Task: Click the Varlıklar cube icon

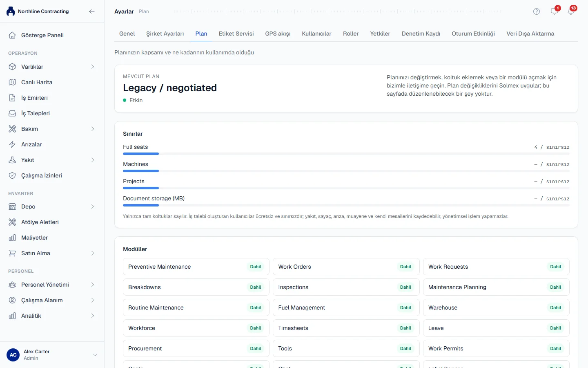Action: [x=12, y=67]
